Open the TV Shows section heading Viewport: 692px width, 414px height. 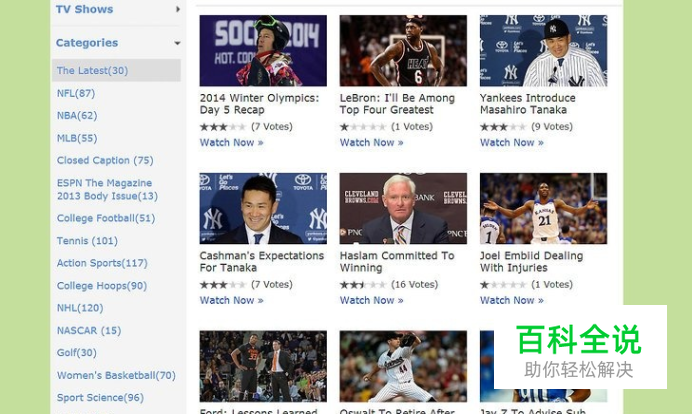[x=84, y=9]
